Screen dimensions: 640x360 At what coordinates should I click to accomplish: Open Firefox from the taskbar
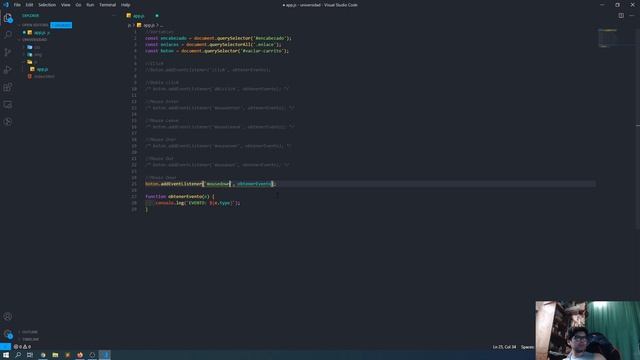point(80,355)
